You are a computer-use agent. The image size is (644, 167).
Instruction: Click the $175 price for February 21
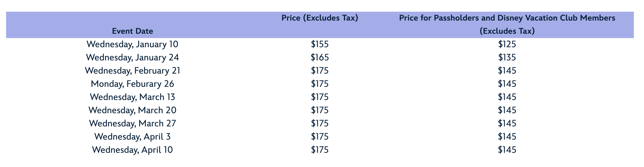tap(320, 71)
